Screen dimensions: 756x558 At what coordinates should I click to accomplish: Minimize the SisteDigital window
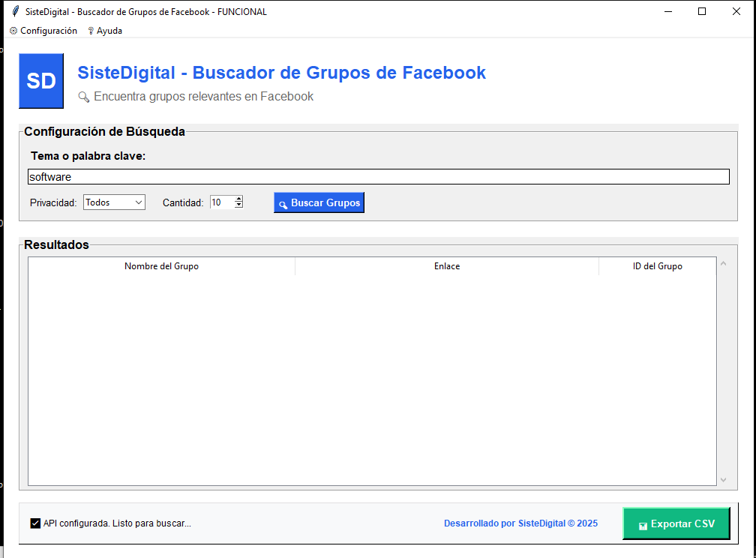(668, 11)
